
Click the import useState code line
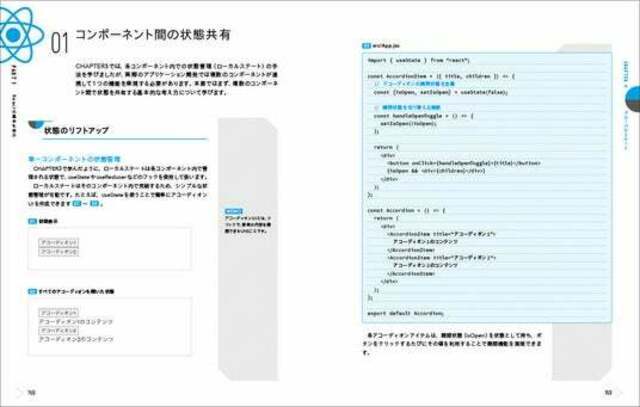click(419, 60)
